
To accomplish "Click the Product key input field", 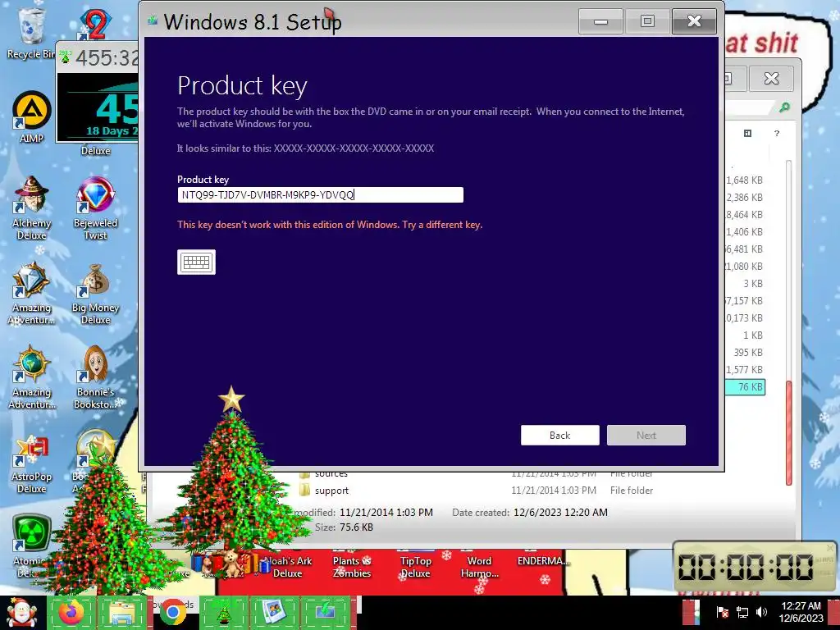I will point(320,195).
